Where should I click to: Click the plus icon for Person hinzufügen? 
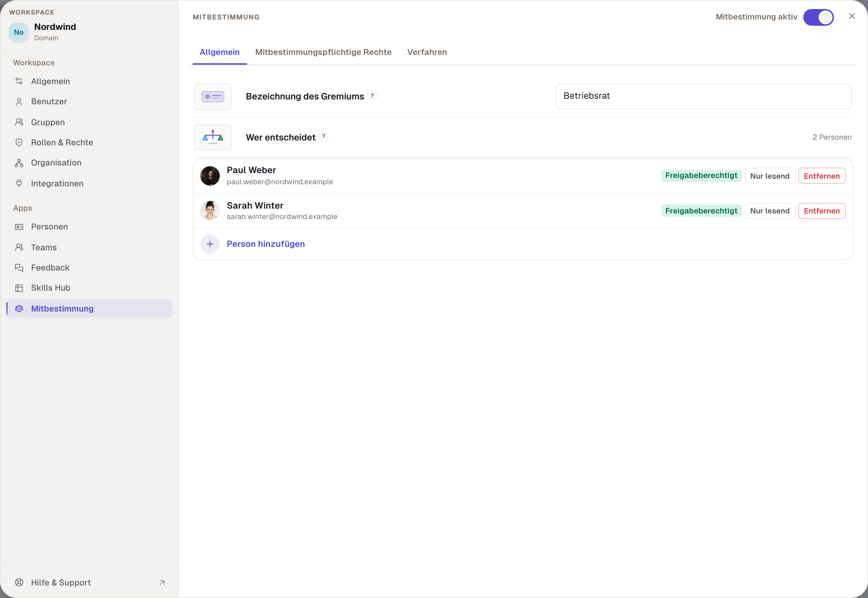(210, 244)
